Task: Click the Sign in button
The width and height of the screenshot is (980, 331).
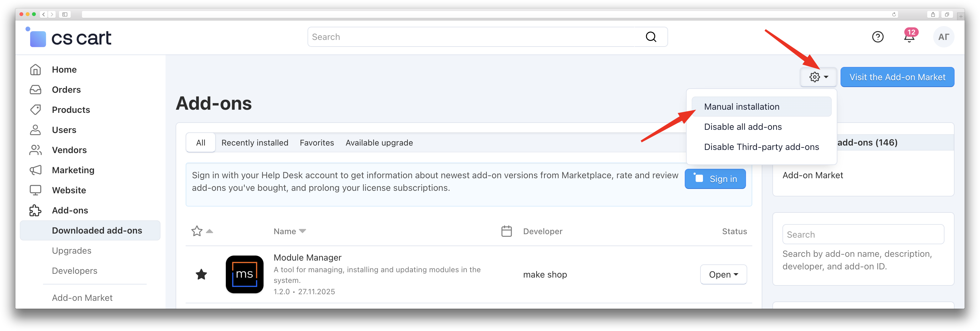Action: pos(715,179)
